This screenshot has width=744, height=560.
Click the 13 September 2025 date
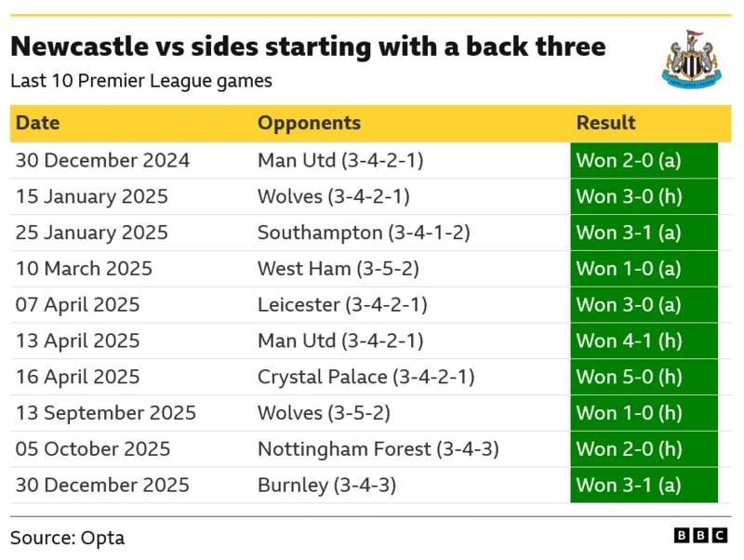pyautogui.click(x=104, y=413)
